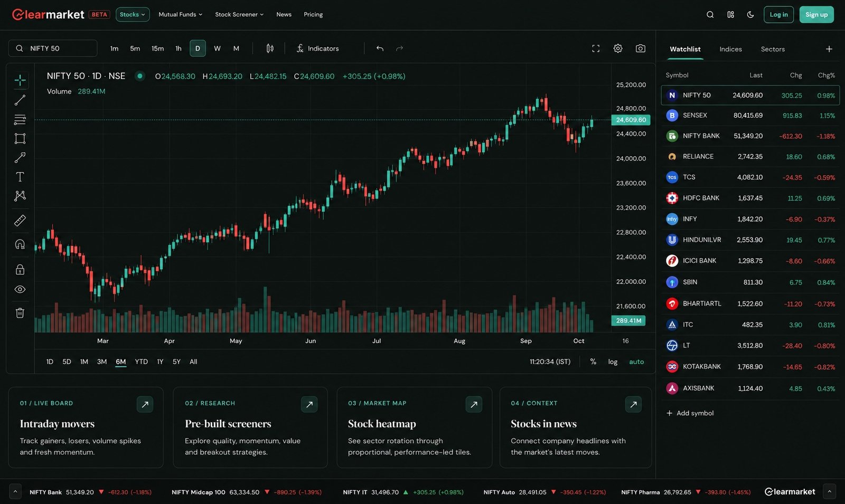Show the All time range
Screen dimensions: 845x504
(193, 362)
